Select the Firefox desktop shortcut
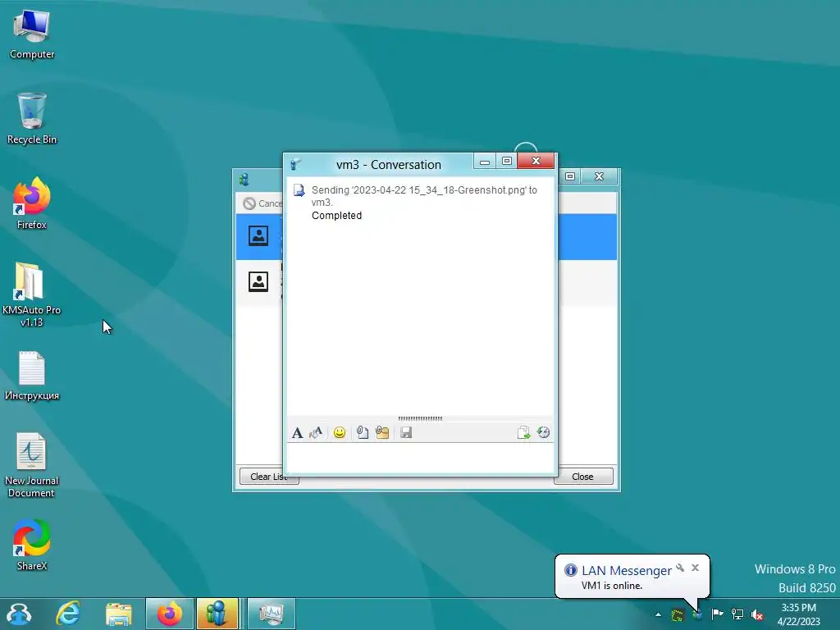This screenshot has width=840, height=630. click(32, 203)
